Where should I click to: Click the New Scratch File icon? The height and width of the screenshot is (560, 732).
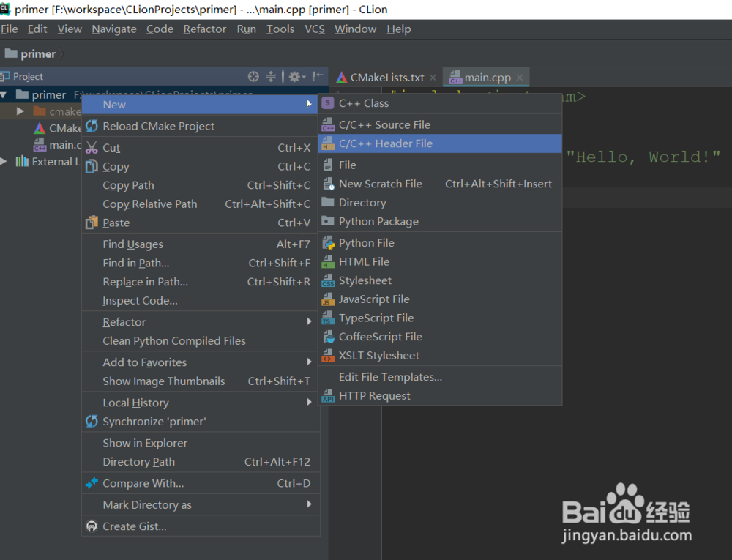pos(328,184)
